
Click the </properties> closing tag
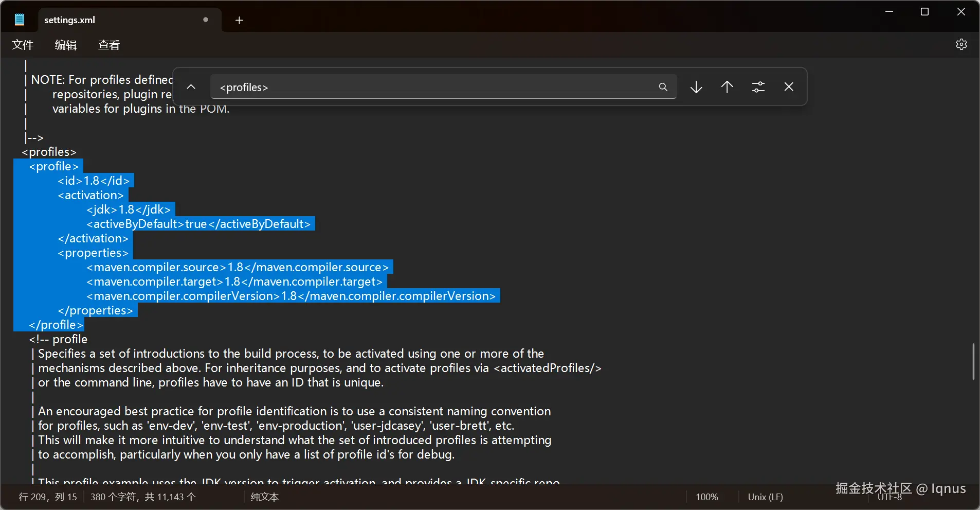(x=96, y=310)
